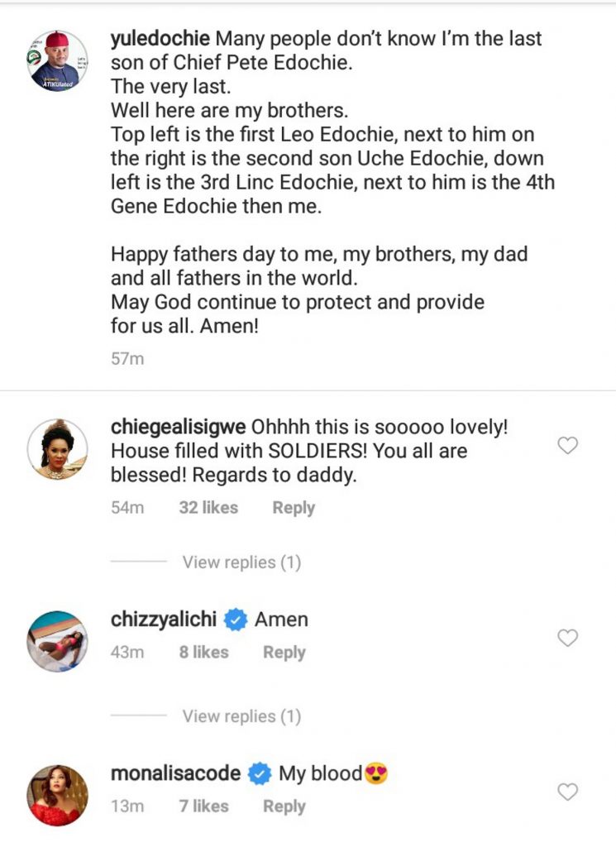View the 8 likes on chizzyalichi's comment
The width and height of the screenshot is (616, 847).
(x=203, y=652)
